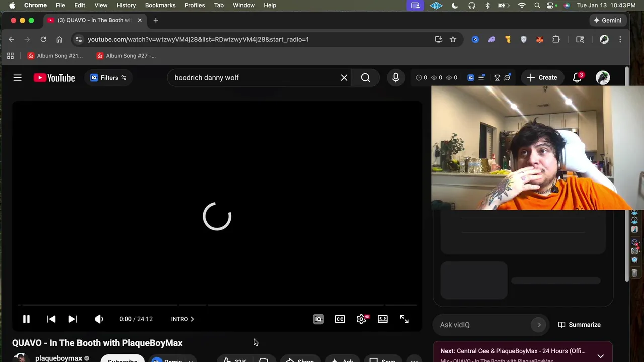Open purple ghost extension icon
This screenshot has height=362, width=644.
(492, 39)
